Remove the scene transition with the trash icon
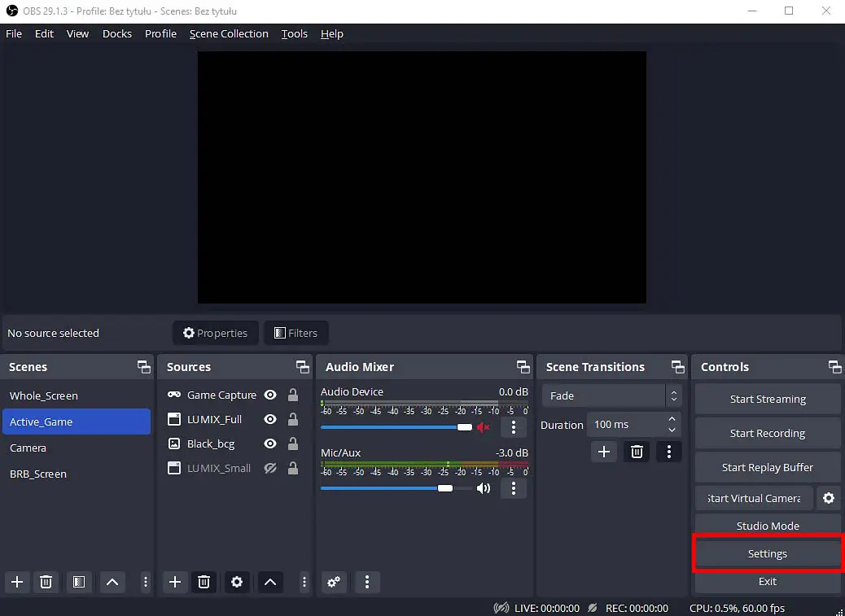 [637, 452]
